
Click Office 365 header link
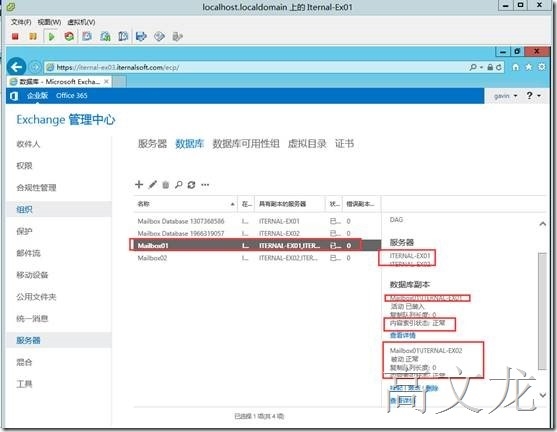click(x=71, y=96)
